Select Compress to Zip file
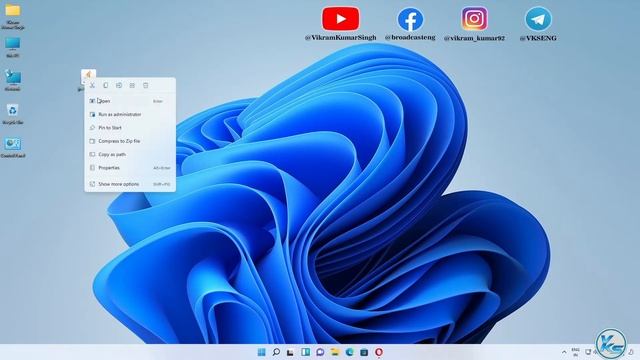 130,141
